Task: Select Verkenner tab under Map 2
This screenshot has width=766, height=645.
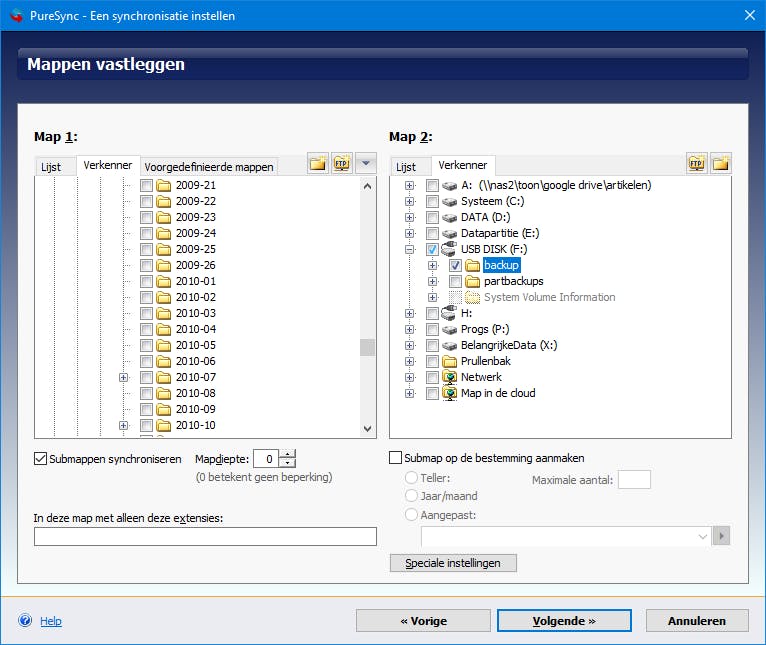Action: (x=463, y=165)
